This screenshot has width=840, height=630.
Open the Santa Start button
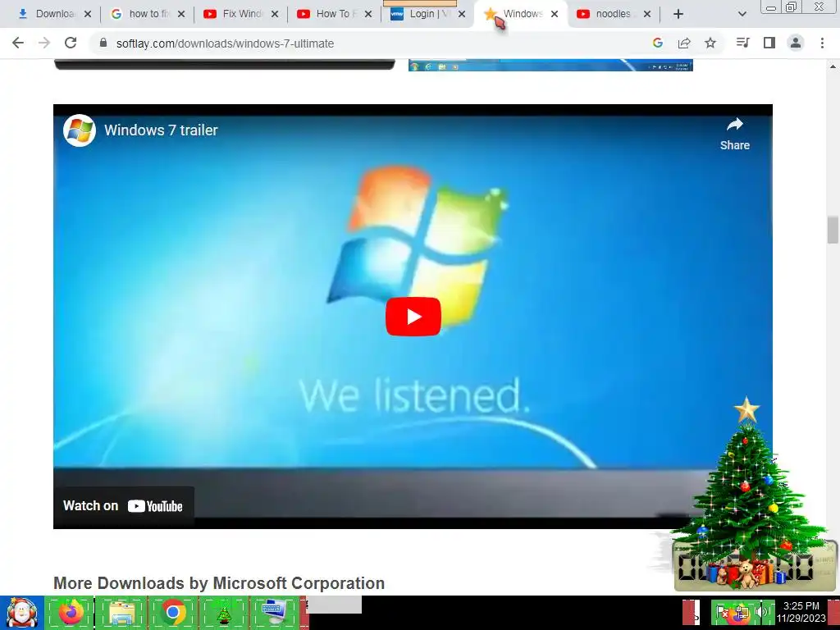(x=21, y=613)
